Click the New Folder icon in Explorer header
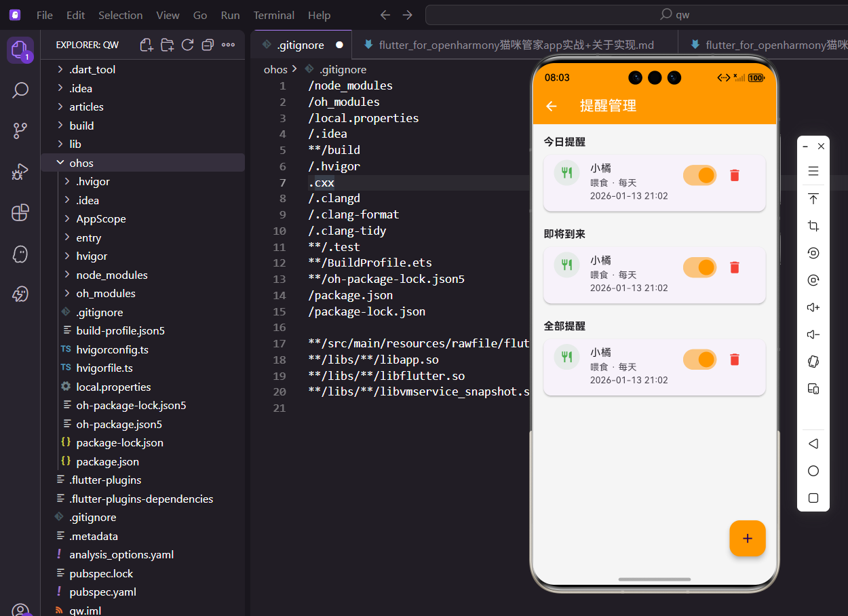 pos(167,45)
